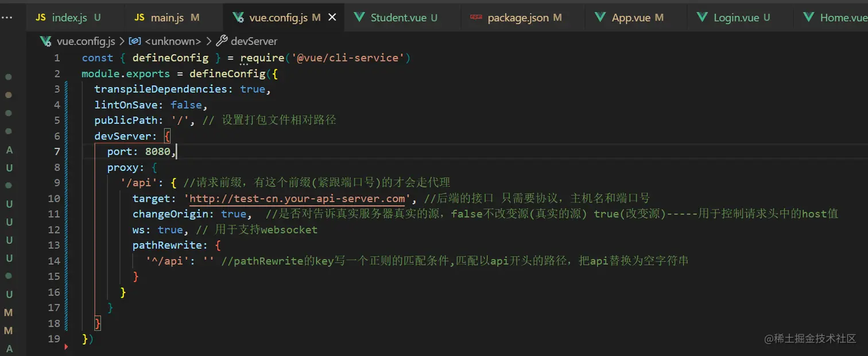The width and height of the screenshot is (868, 356).
Task: Open the devServer breadcrumb segment
Action: [254, 41]
